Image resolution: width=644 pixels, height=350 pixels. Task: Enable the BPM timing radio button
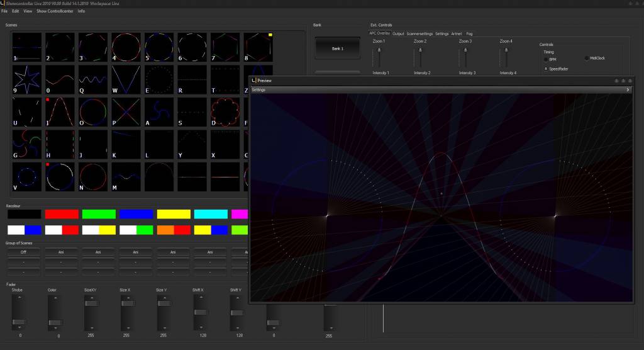pyautogui.click(x=546, y=59)
